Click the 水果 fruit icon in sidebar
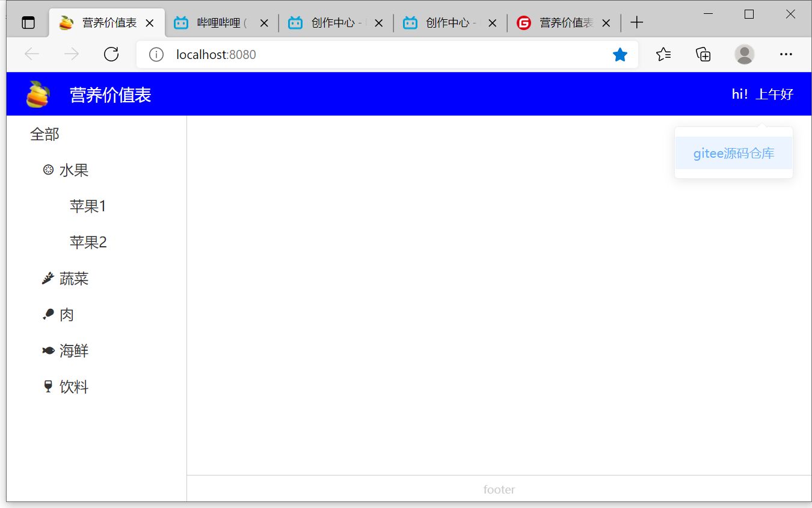The height and width of the screenshot is (508, 812). click(x=48, y=170)
